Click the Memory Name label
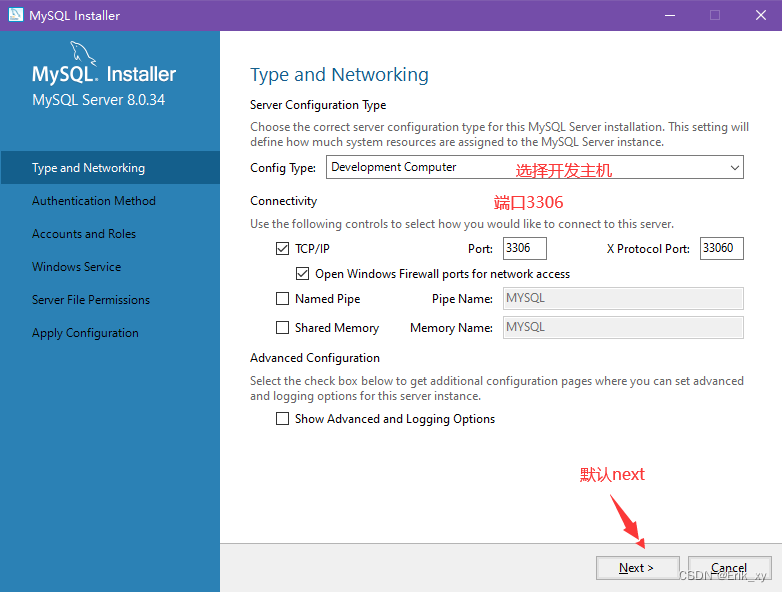This screenshot has height=592, width=782. coord(451,328)
